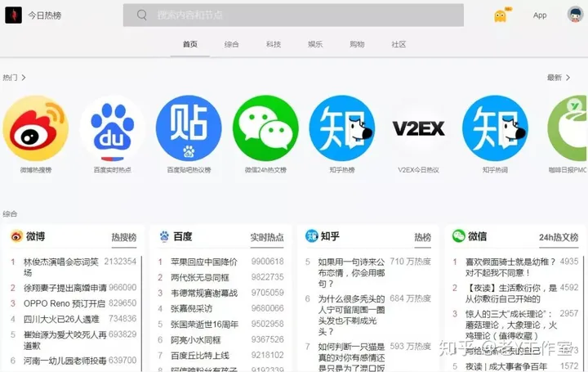Click the small WeChat icon in 微信 card
Viewport: 588px width, 372px height.
459,236
